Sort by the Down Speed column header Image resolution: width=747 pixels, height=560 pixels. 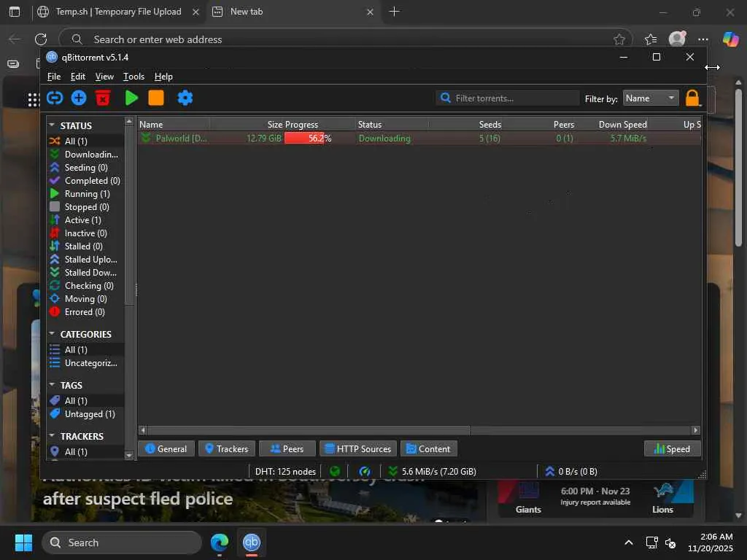click(612, 124)
